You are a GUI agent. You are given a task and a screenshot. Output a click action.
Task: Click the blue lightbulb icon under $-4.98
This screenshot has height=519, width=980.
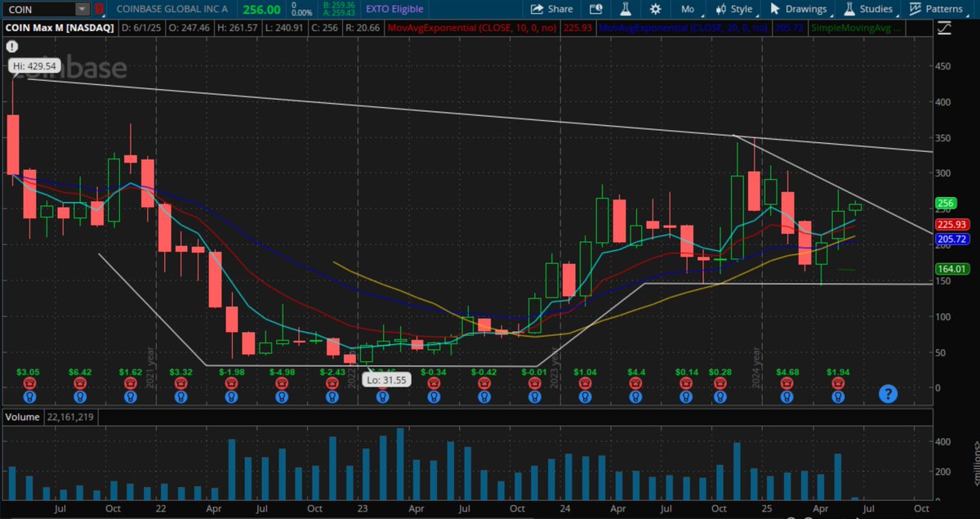(x=281, y=396)
